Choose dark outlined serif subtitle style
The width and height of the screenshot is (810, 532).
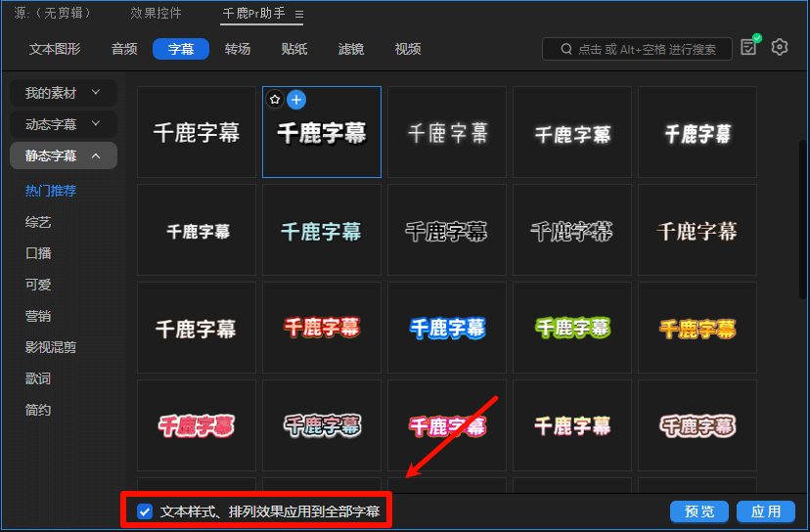tap(572, 231)
